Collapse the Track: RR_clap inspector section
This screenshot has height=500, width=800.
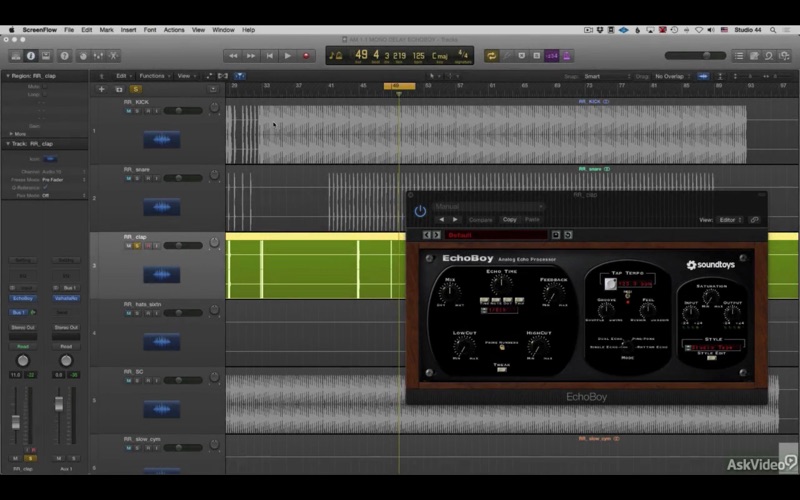pos(8,144)
